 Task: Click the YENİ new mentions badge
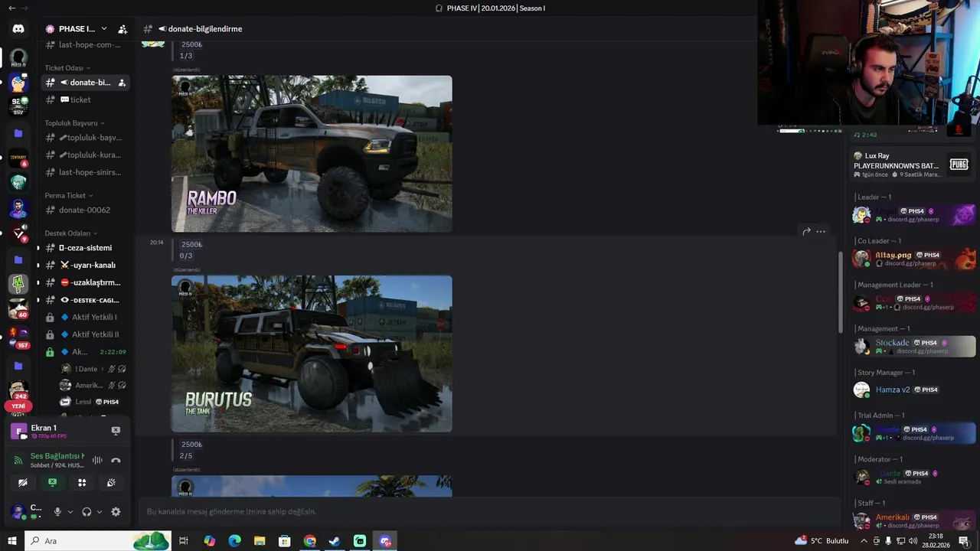18,406
